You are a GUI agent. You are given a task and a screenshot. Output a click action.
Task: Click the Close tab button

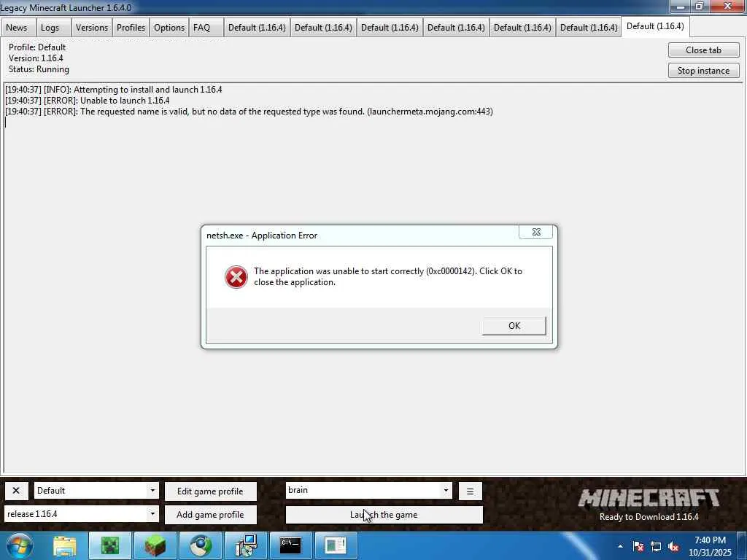point(704,50)
